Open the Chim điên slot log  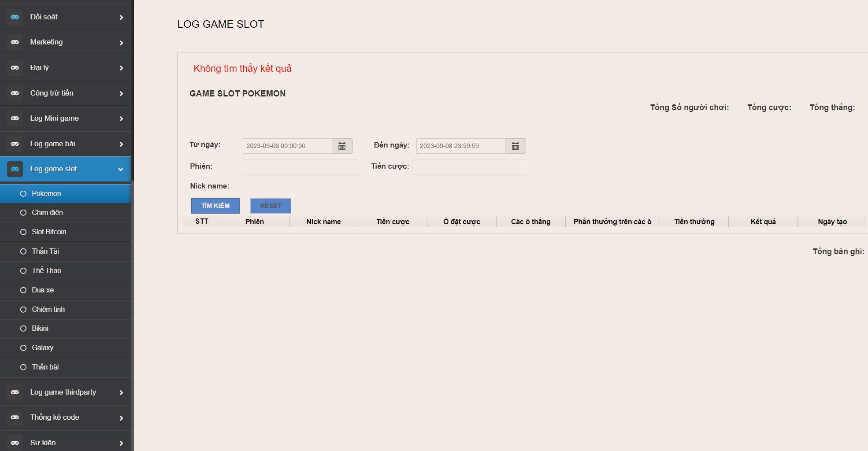[x=66, y=213]
